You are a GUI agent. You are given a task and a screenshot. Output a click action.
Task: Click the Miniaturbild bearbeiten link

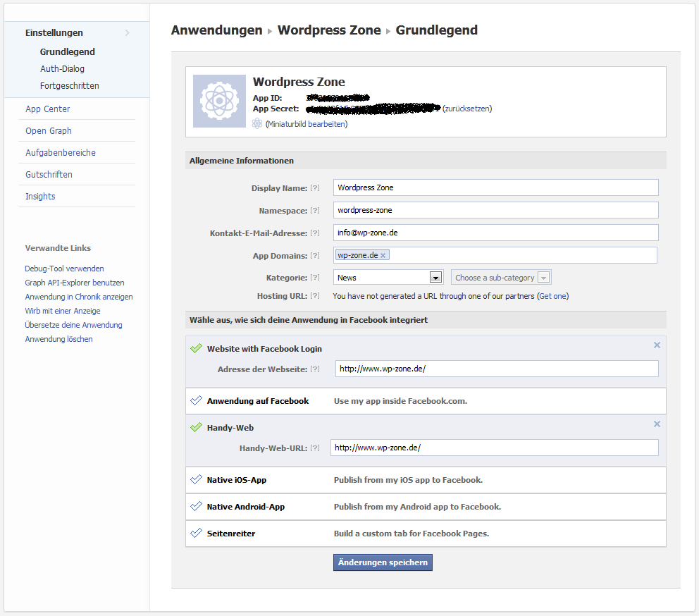[307, 124]
